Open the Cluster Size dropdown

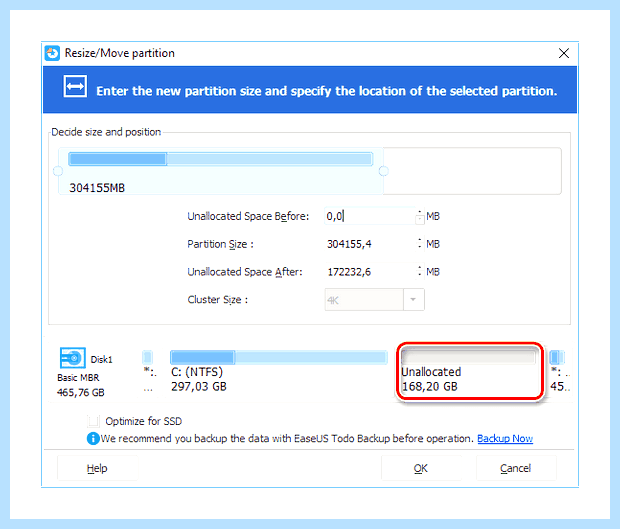(413, 300)
